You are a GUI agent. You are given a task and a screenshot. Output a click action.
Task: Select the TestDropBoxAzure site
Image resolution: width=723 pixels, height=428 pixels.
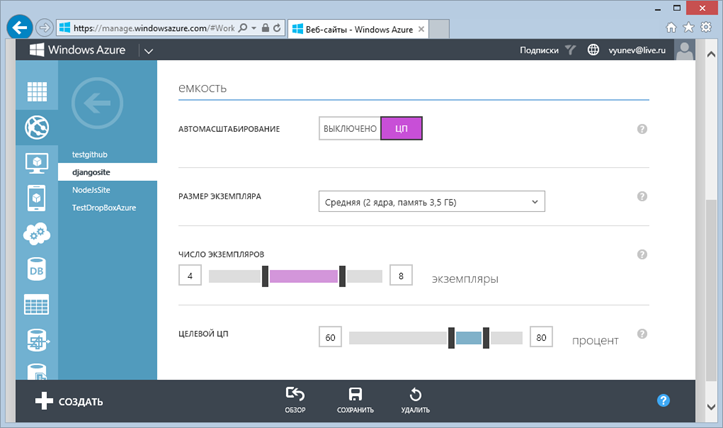pyautogui.click(x=104, y=208)
